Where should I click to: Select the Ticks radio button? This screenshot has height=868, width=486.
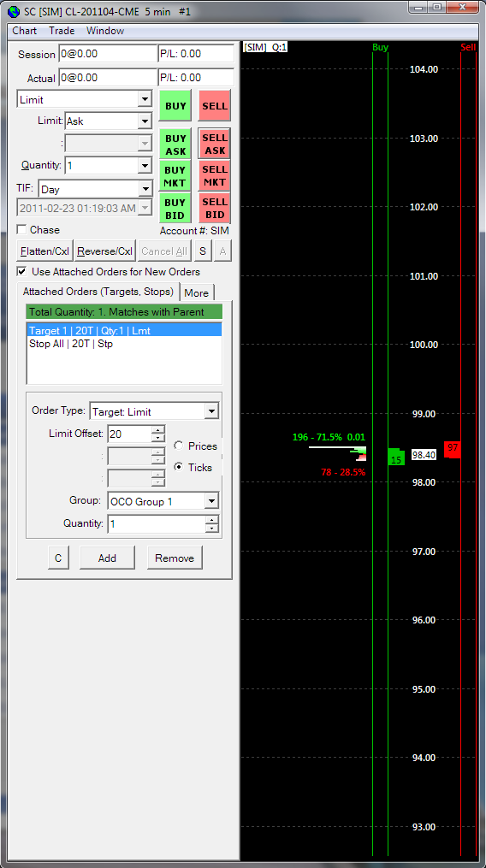(179, 467)
